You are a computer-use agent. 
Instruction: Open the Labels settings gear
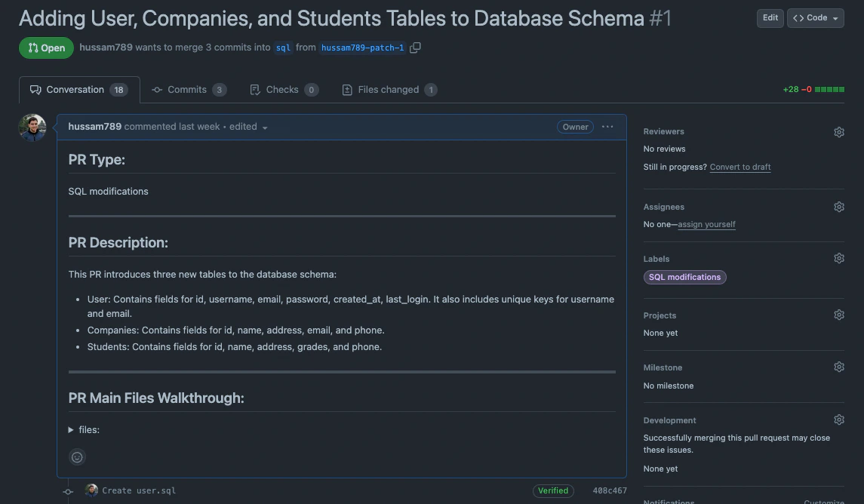tap(838, 257)
